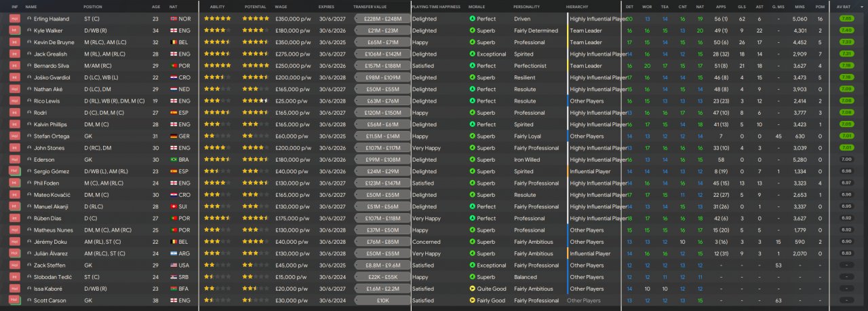Click the Argentina flag in Julián Álvarez's row

[174, 253]
